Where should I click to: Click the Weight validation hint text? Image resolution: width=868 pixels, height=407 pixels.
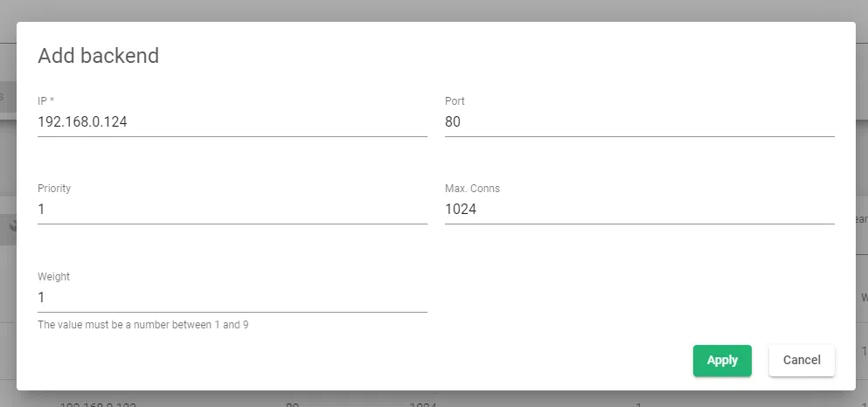click(x=143, y=325)
